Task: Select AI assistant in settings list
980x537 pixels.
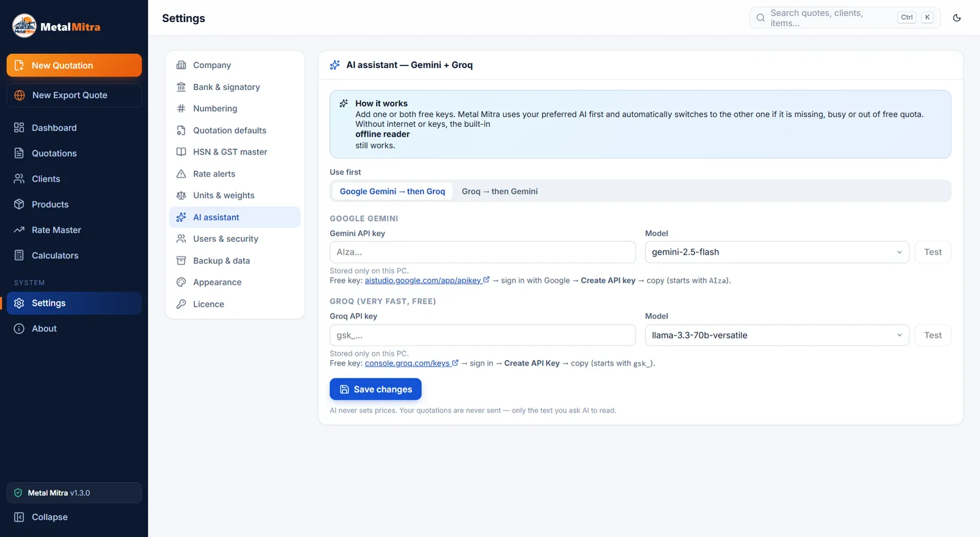Action: 235,217
